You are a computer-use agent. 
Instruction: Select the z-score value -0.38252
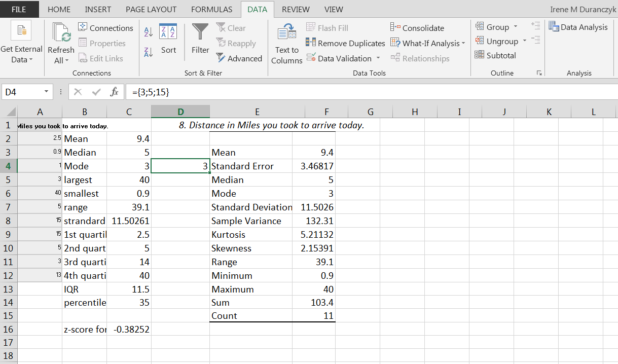coord(129,329)
